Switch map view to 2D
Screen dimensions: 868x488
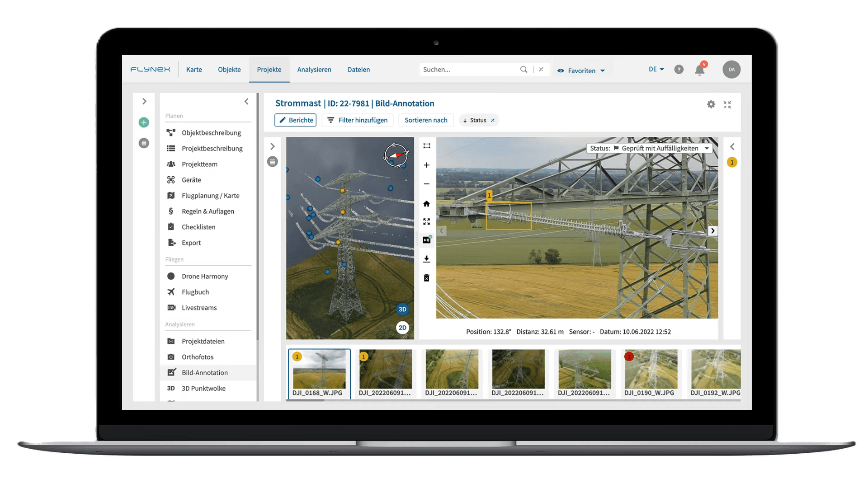coord(402,328)
